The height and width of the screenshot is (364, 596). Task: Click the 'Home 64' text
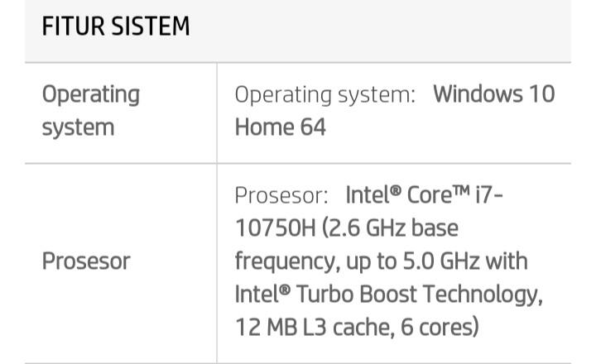(x=280, y=127)
